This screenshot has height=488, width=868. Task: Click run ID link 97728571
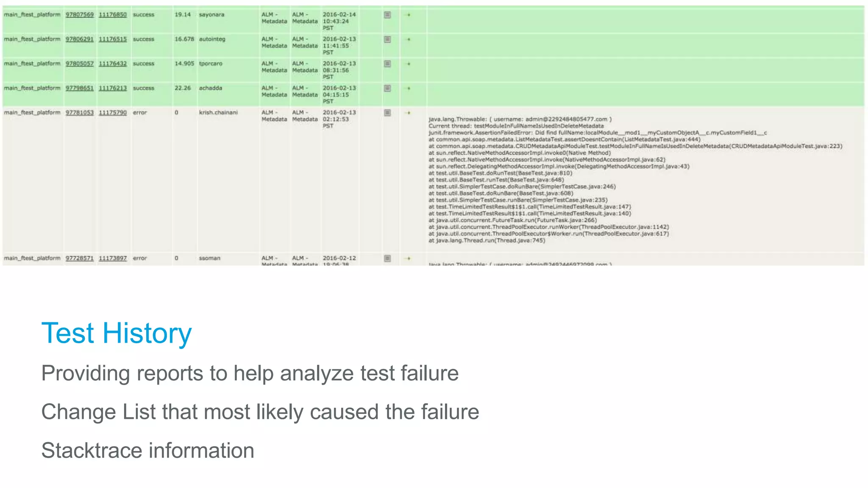point(80,258)
